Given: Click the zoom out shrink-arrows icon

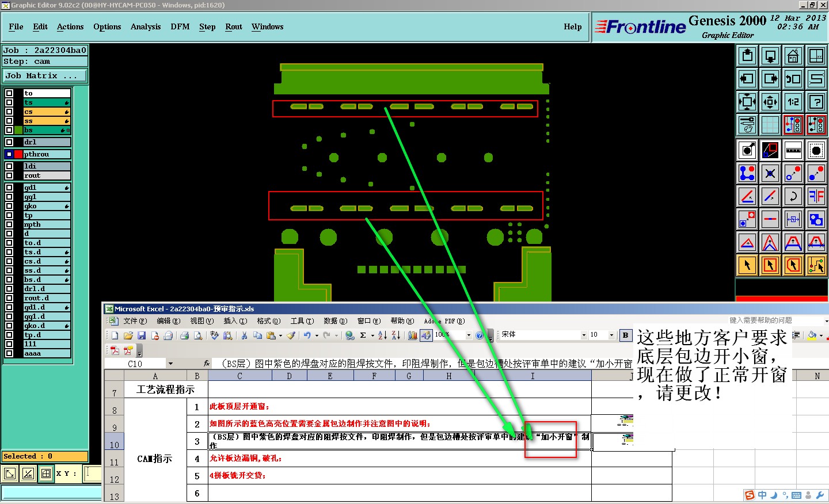Looking at the screenshot, I should click(770, 102).
